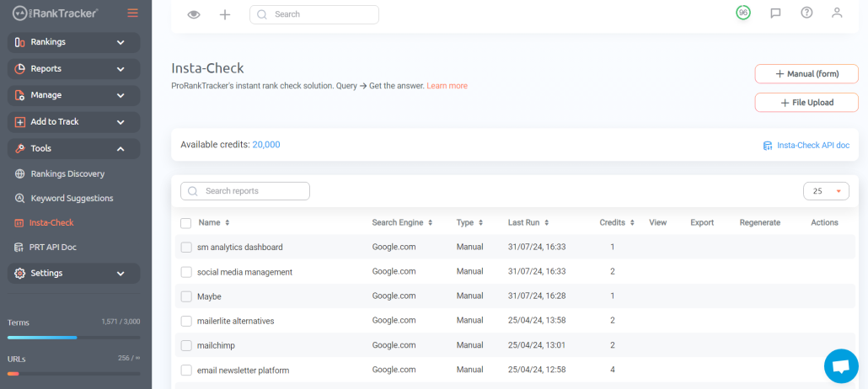Expand the Add to Track chevron
The image size is (868, 389).
(x=121, y=122)
